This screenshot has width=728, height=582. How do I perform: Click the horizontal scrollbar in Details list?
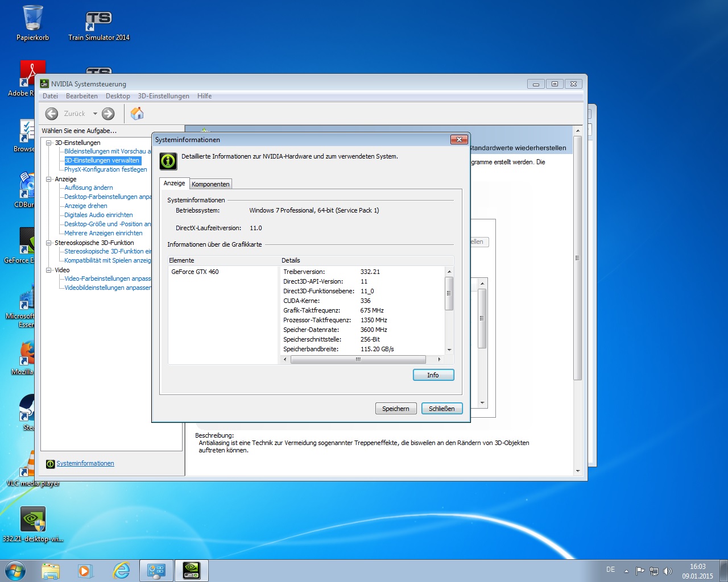click(358, 359)
